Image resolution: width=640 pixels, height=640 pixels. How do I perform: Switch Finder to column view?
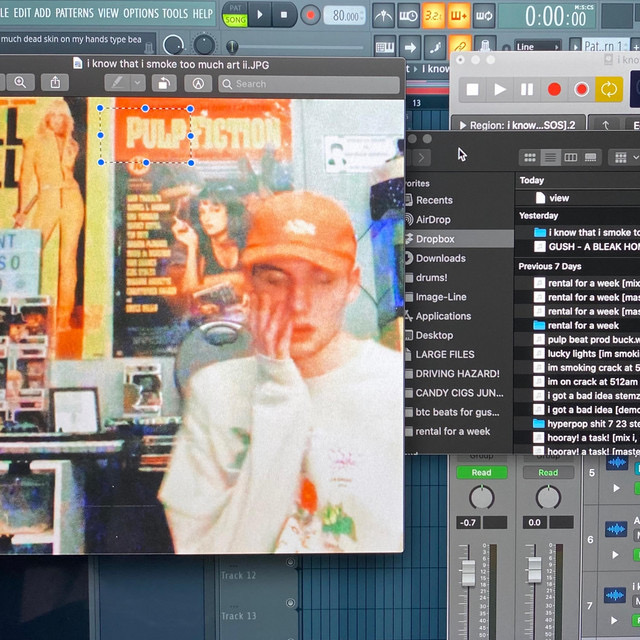(571, 158)
